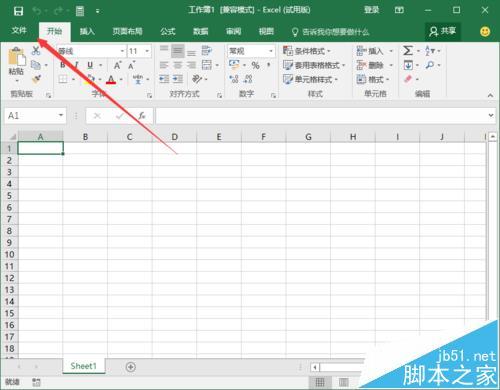Open the 文件 menu tab
500x390 pixels.
[19, 31]
